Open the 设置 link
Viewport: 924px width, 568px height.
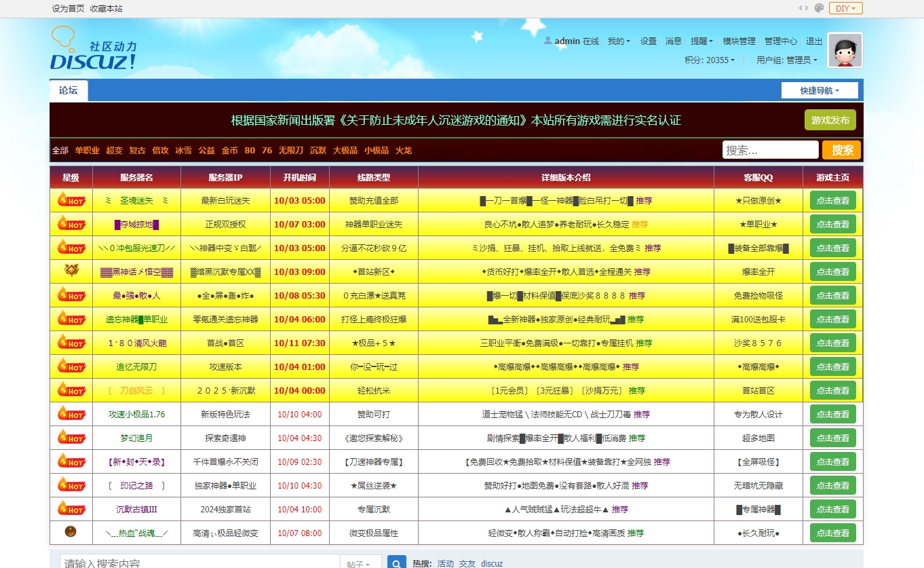point(649,41)
